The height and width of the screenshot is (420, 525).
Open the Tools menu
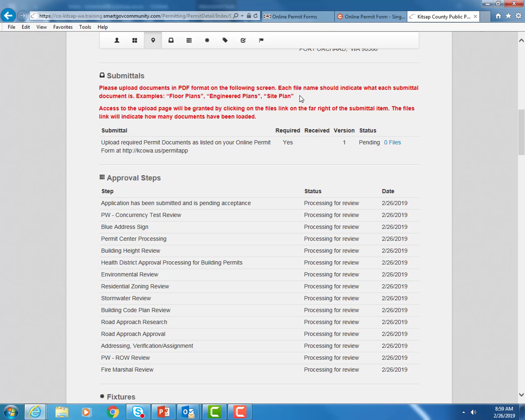pos(85,27)
